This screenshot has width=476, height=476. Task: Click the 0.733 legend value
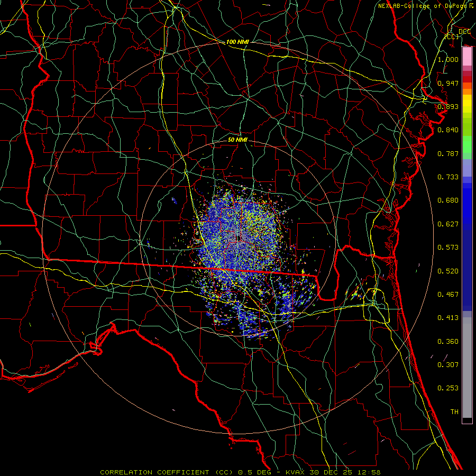[448, 177]
